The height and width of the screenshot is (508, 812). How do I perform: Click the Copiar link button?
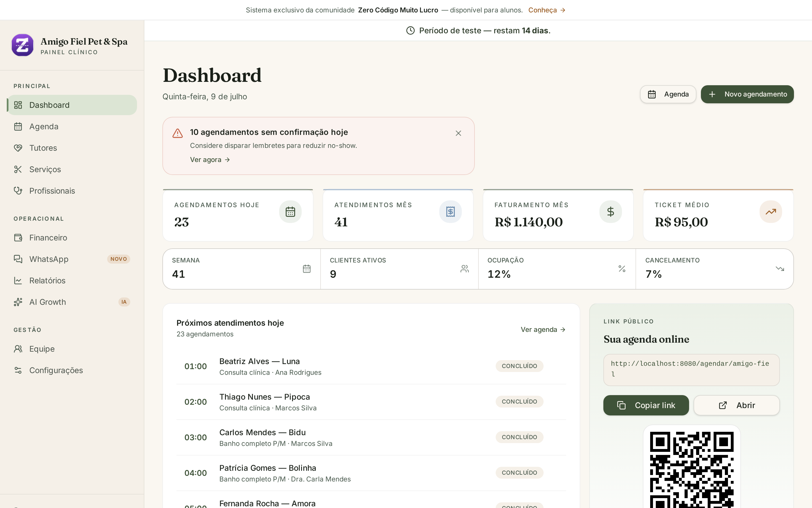[646, 405]
